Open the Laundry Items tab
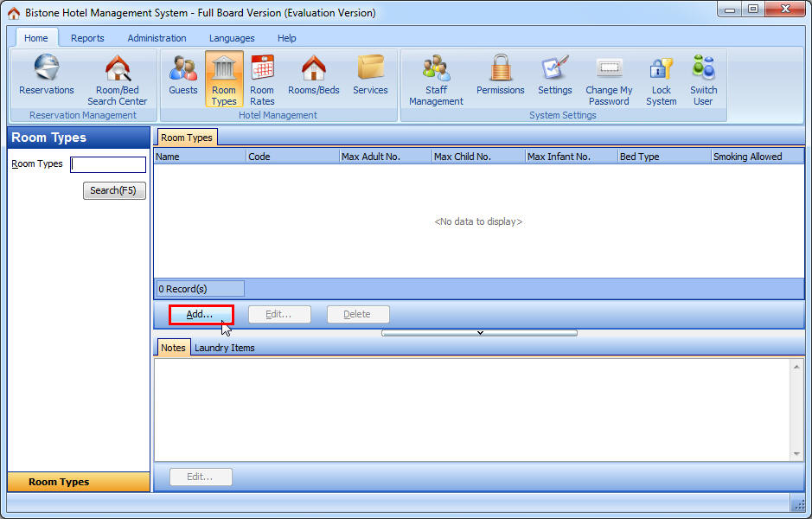Viewport: 812px width, 519px height. coord(224,347)
